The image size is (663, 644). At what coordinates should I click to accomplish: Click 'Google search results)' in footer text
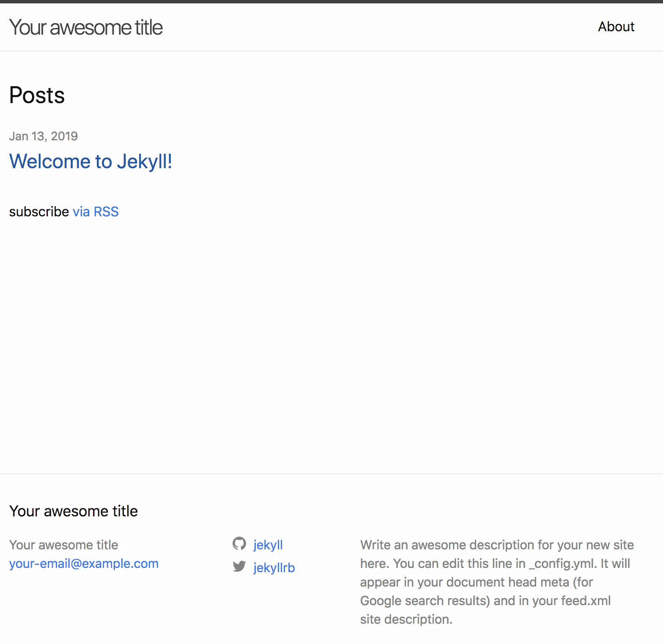coord(425,600)
